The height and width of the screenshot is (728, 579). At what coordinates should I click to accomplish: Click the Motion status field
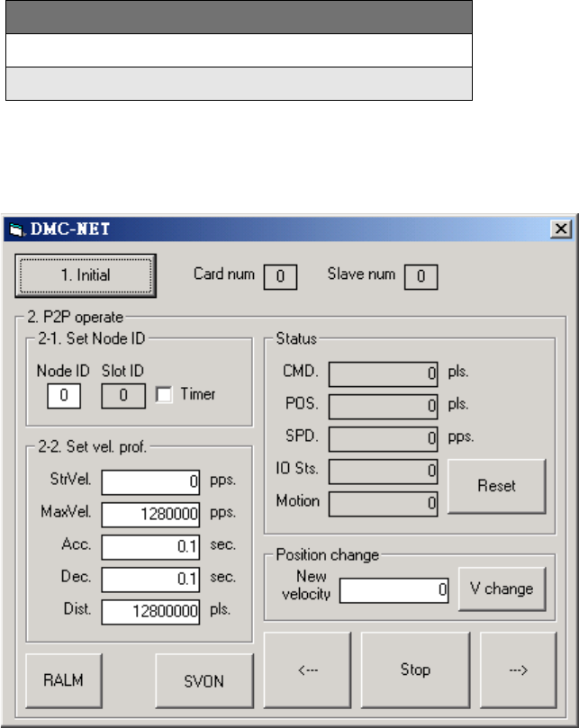pos(383,504)
